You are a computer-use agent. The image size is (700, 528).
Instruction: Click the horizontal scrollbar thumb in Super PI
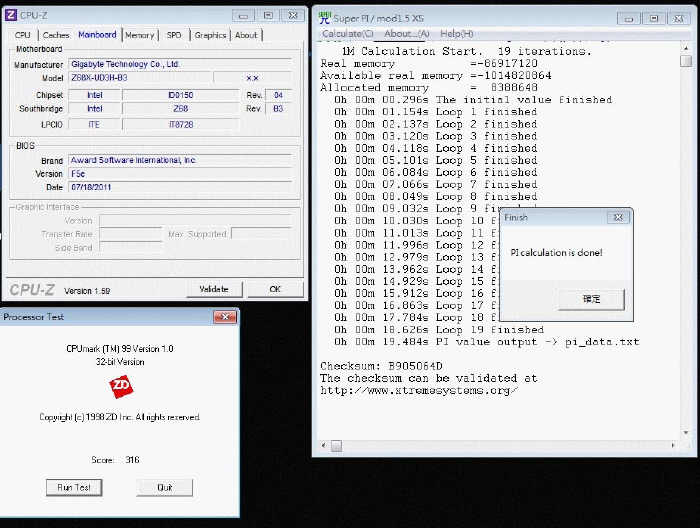click(x=337, y=446)
